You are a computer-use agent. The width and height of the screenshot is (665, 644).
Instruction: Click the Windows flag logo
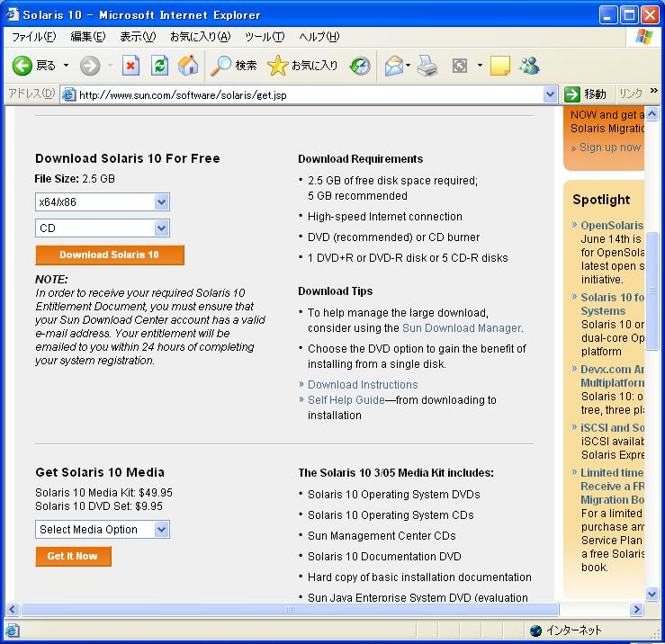[644, 37]
